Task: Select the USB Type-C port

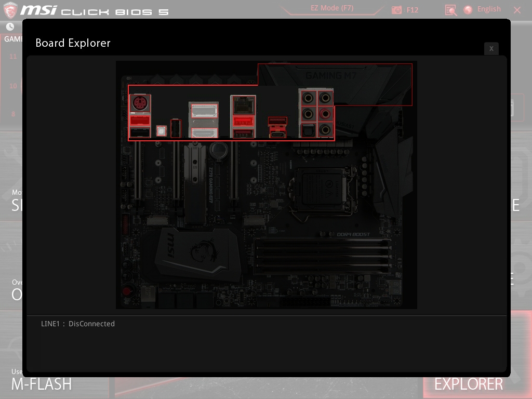Action: pyautogui.click(x=277, y=134)
